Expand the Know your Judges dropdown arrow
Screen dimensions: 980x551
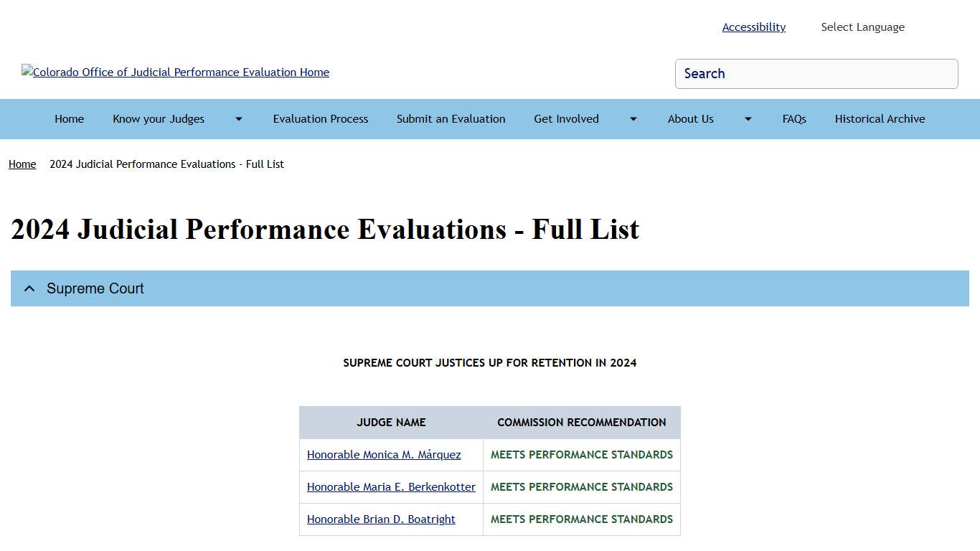click(x=237, y=119)
